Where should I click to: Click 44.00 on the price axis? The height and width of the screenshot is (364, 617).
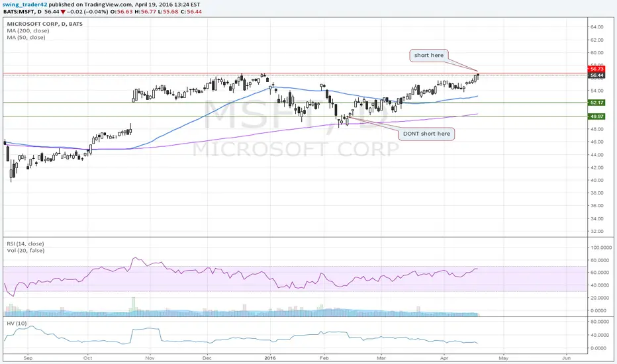pyautogui.click(x=597, y=155)
